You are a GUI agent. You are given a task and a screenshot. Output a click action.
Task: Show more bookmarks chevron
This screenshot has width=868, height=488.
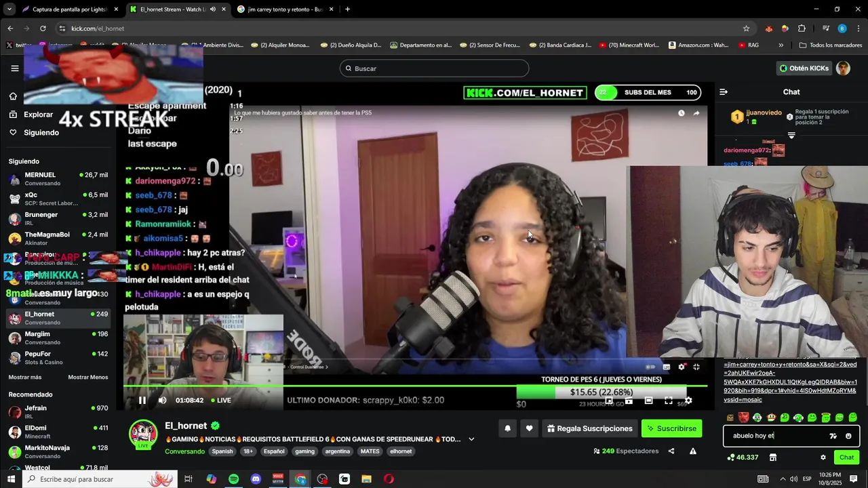781,45
